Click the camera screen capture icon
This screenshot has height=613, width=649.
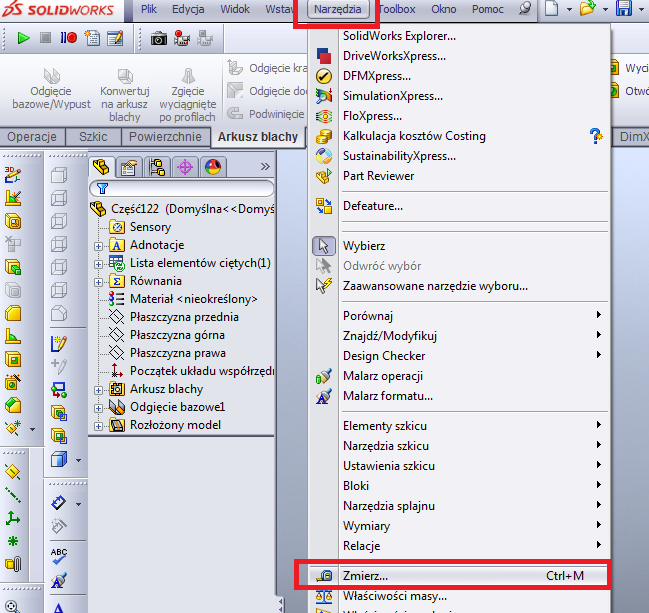click(x=159, y=39)
